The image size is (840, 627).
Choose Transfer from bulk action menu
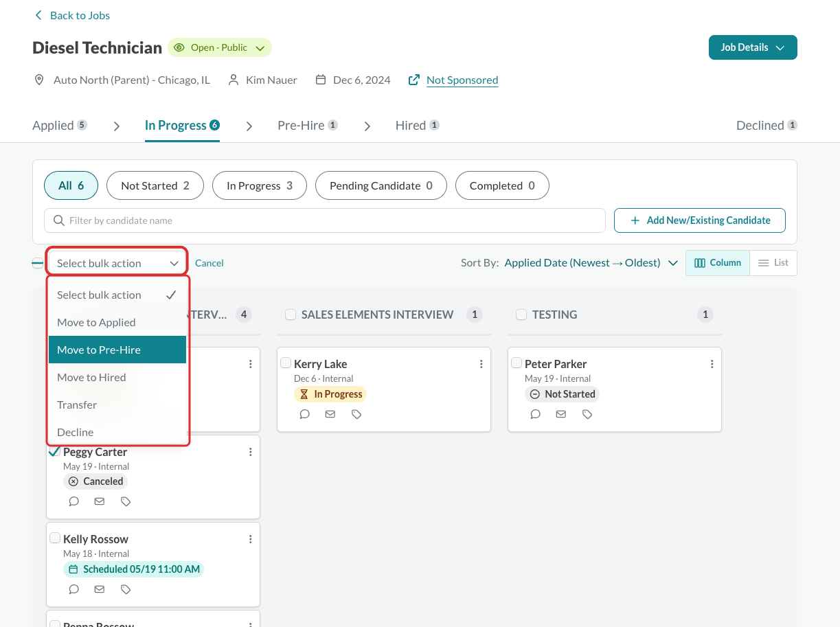point(117,404)
